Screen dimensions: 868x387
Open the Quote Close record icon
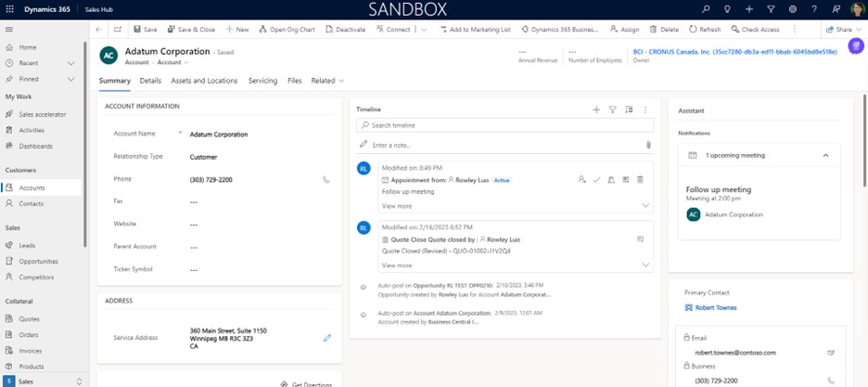[x=640, y=239]
